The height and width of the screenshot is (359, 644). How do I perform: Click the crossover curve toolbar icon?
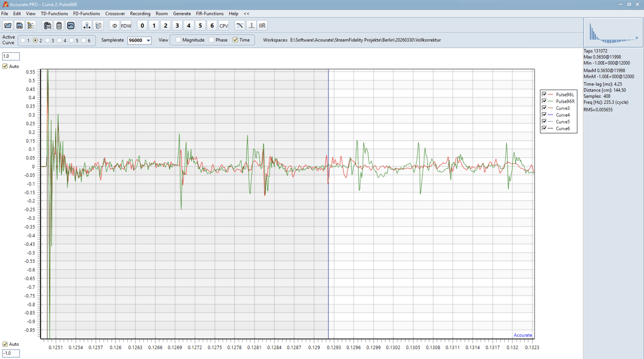(x=239, y=25)
